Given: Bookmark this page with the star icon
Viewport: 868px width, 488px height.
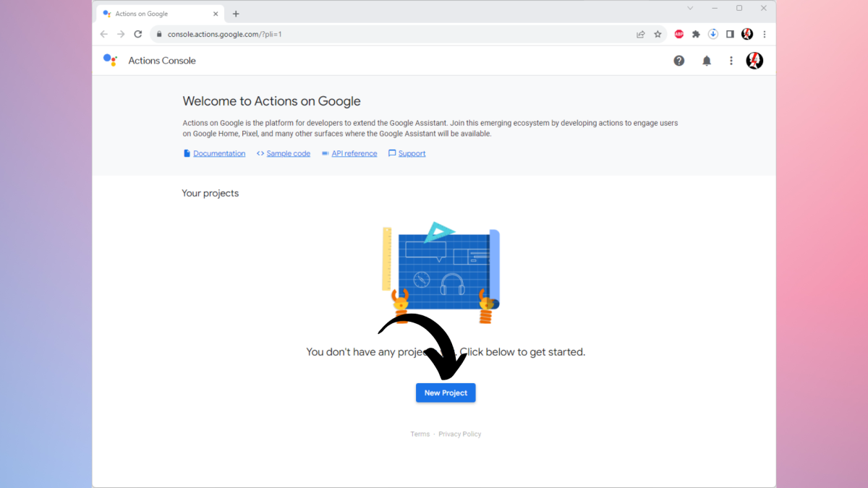Looking at the screenshot, I should (658, 34).
